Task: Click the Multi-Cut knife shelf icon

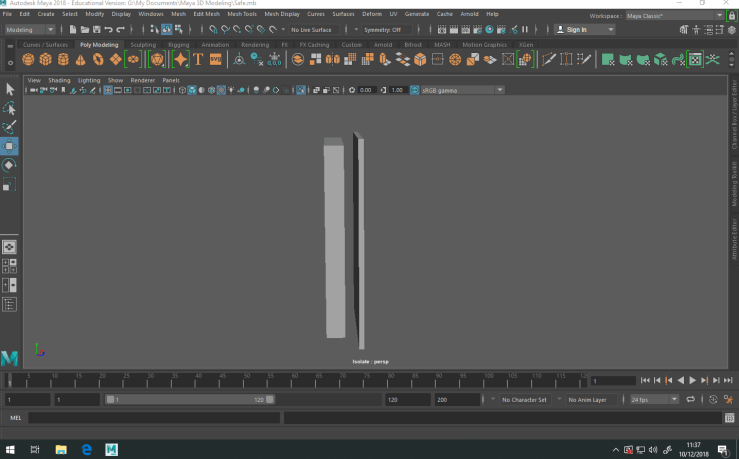Action: coord(549,60)
